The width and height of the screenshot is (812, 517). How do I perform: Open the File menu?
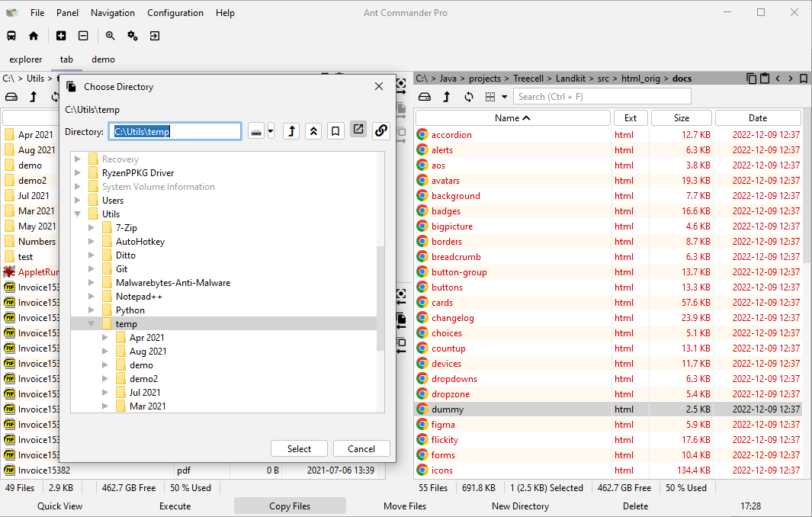[x=37, y=13]
